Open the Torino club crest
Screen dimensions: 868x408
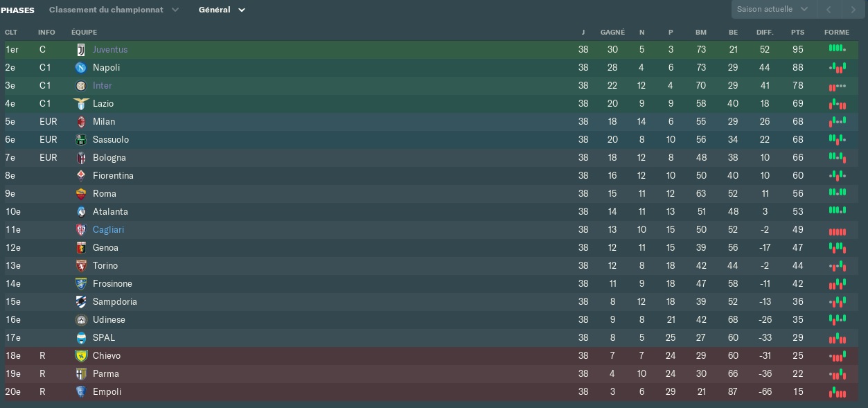click(81, 266)
